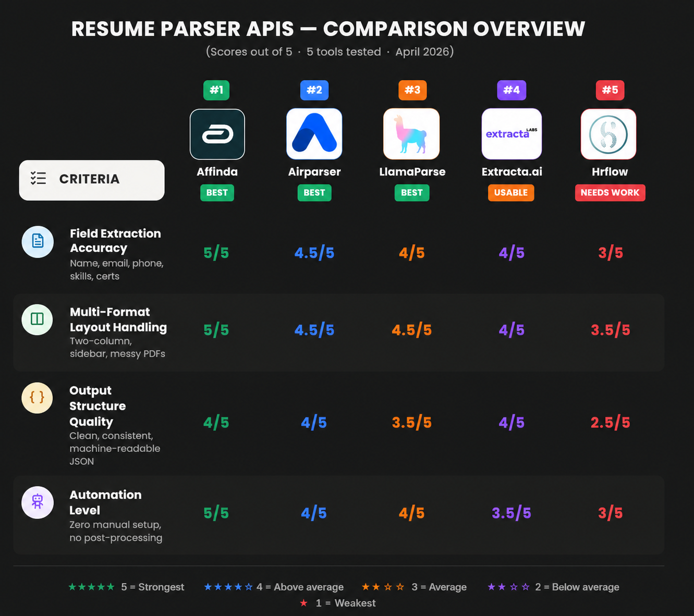Image resolution: width=694 pixels, height=616 pixels.
Task: Click the BEST badge under Airparser
Action: (314, 193)
